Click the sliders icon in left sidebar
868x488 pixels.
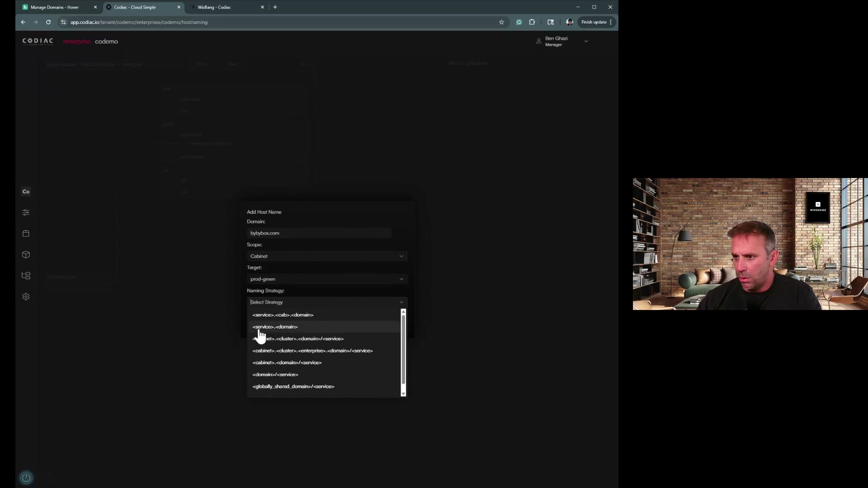tap(26, 212)
